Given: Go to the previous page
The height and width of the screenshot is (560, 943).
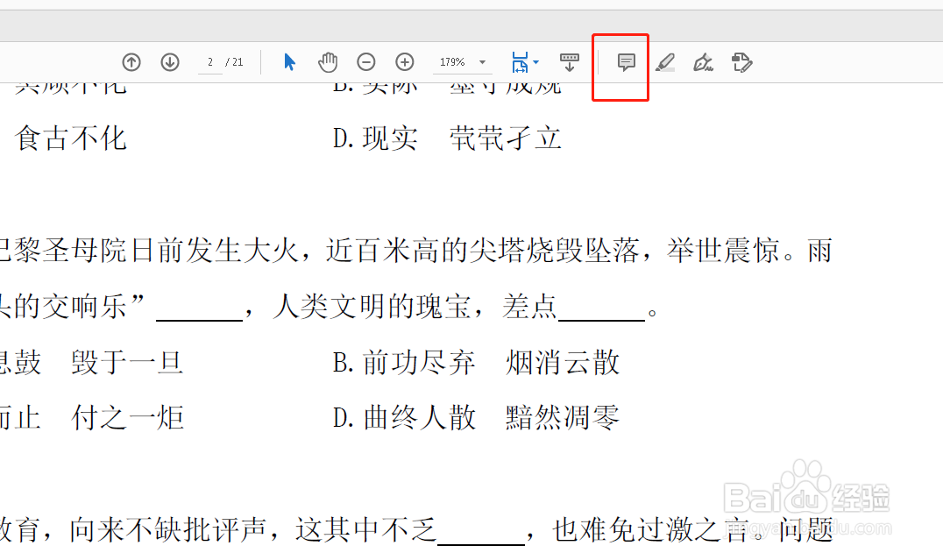Looking at the screenshot, I should point(131,62).
